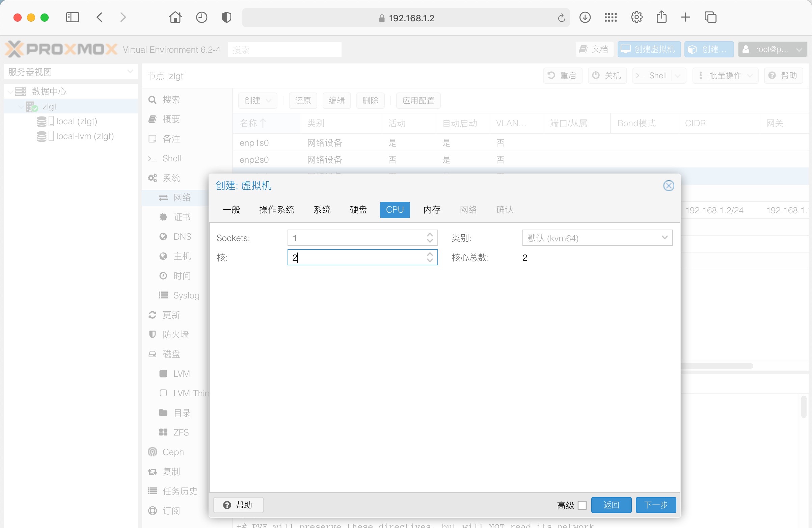
Task: Click the Sockets input field
Action: pos(355,238)
